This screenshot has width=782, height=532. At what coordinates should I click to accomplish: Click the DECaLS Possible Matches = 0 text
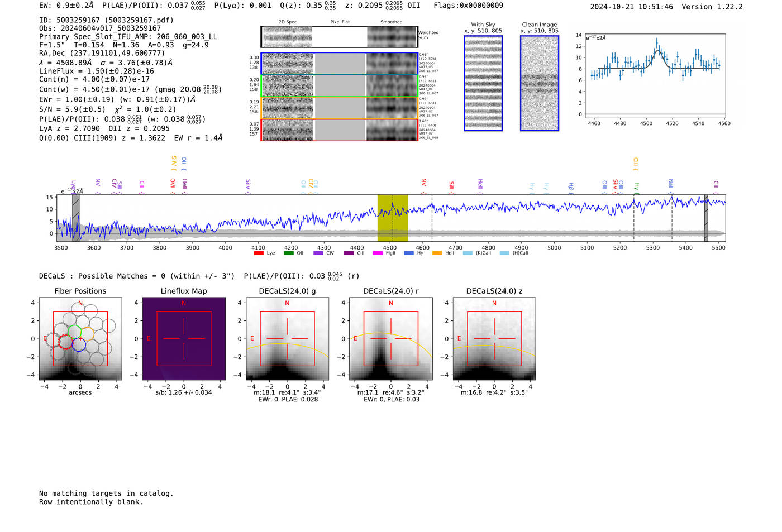pyautogui.click(x=137, y=276)
